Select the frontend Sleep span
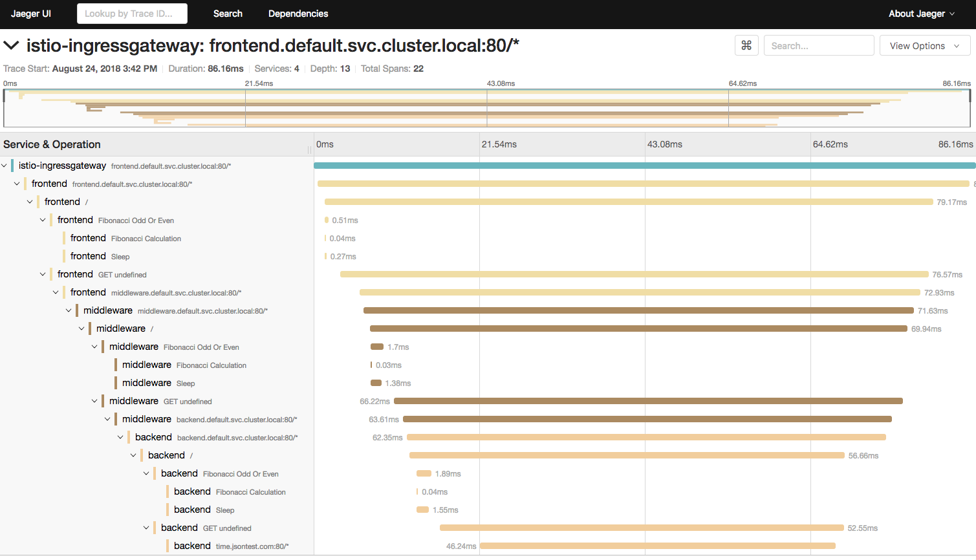Viewport: 976px width, 560px height. 100,256
